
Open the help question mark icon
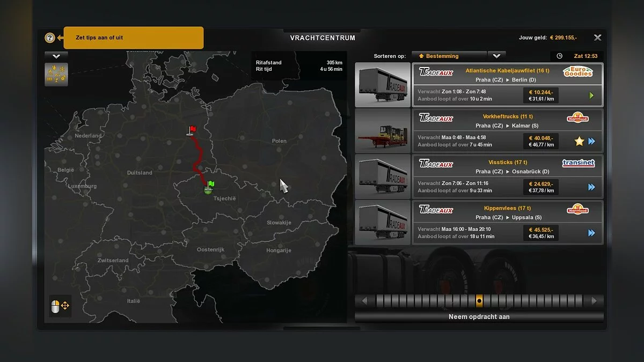pos(50,38)
